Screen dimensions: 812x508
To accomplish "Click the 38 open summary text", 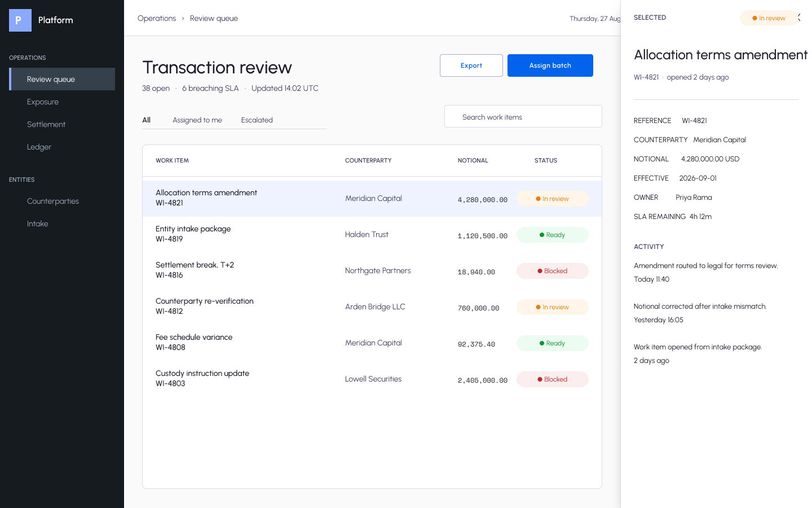I will pos(156,88).
